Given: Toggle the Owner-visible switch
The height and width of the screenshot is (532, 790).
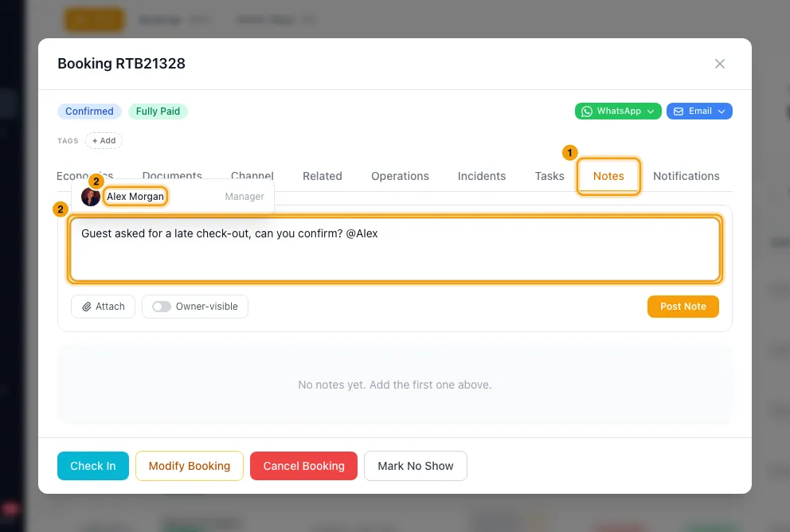Looking at the screenshot, I should pos(161,307).
